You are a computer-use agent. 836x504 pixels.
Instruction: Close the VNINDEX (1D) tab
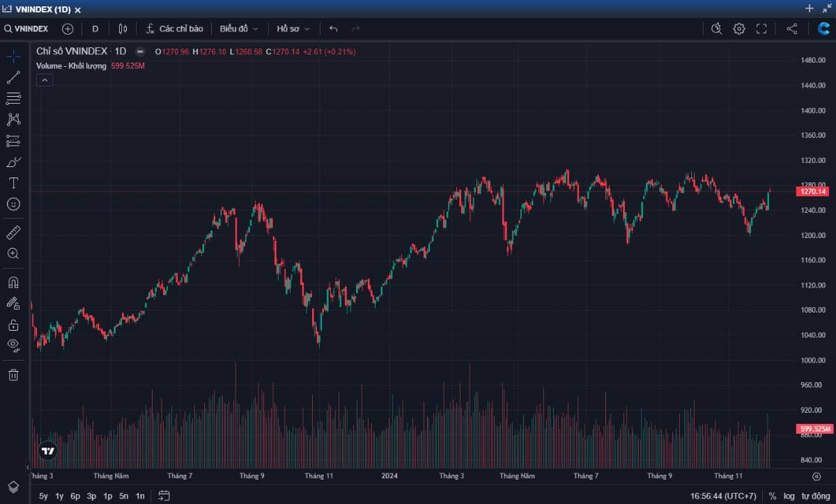tap(77, 10)
